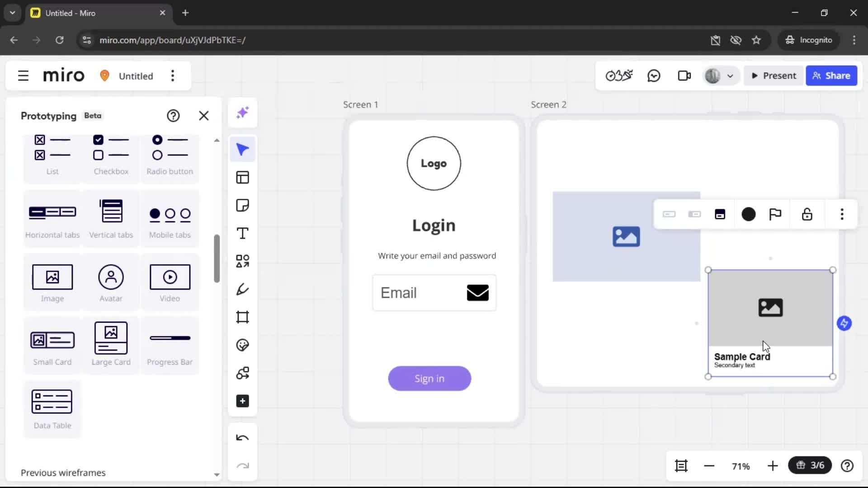Expand the user avatar dropdown
Image resolution: width=868 pixels, height=488 pixels.
(730, 76)
